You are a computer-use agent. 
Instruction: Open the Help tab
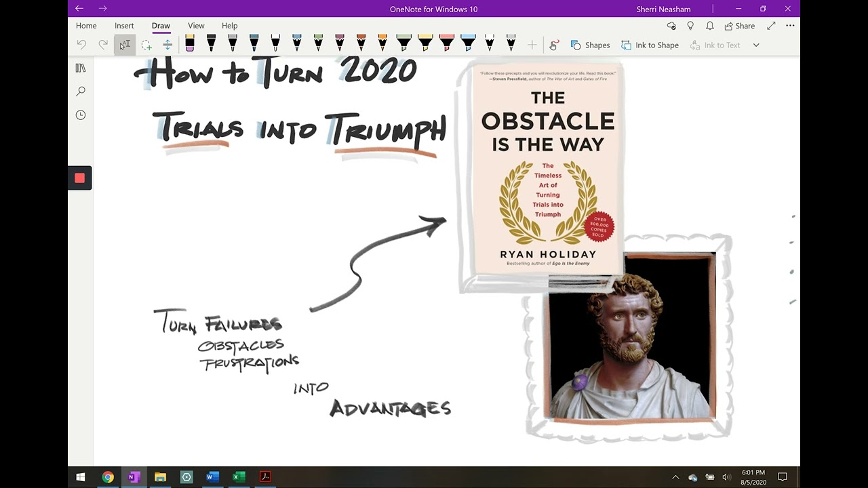point(229,26)
